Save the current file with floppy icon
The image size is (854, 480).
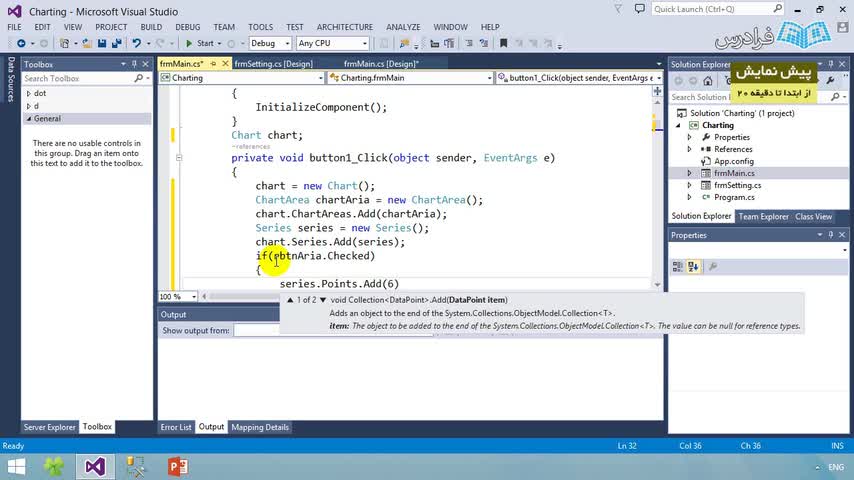(x=102, y=43)
